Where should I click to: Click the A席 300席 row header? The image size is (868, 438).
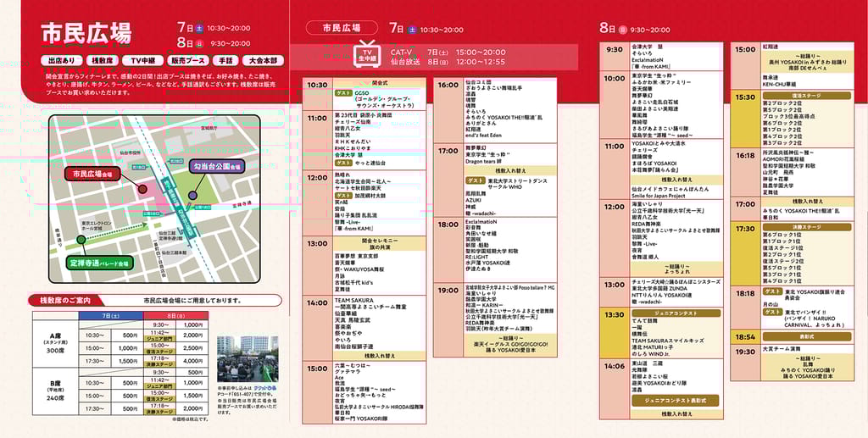point(55,343)
